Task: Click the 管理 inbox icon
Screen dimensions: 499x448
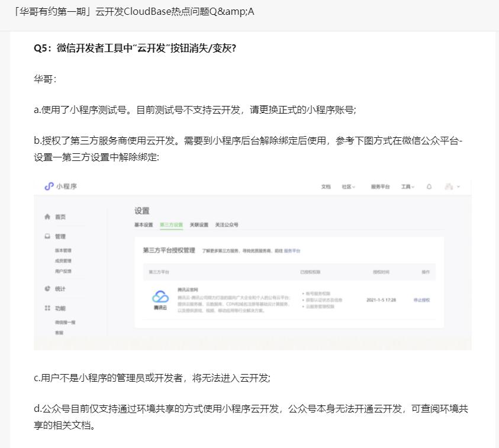Action: pos(47,236)
